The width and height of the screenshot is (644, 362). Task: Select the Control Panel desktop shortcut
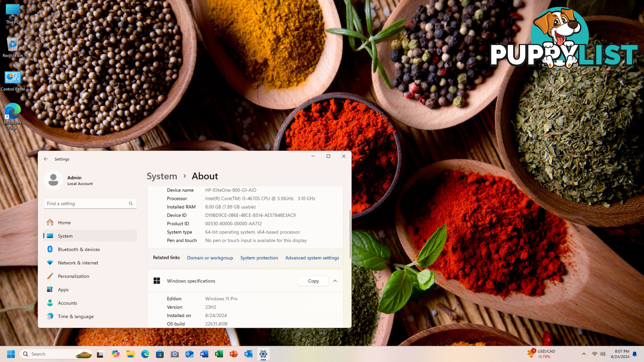13,81
